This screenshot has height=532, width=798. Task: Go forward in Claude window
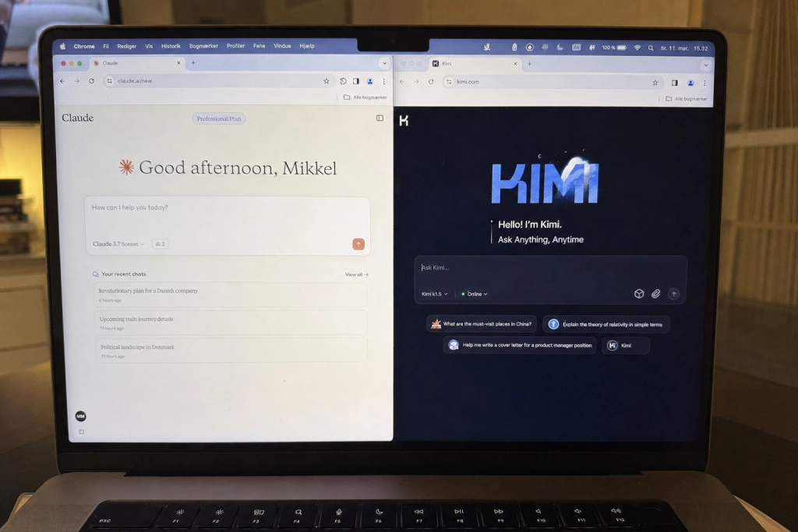pos(77,81)
